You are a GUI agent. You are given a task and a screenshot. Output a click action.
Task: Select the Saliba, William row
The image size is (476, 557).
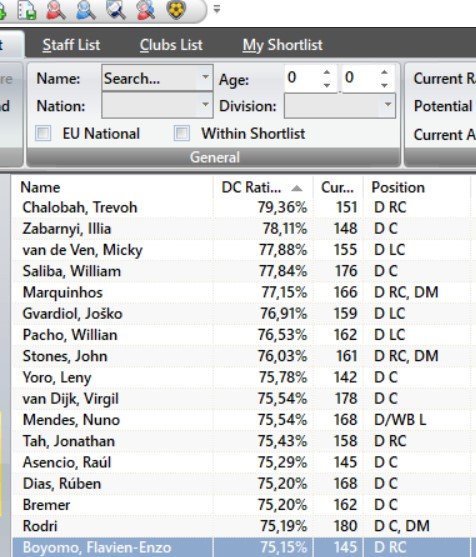tap(242, 271)
